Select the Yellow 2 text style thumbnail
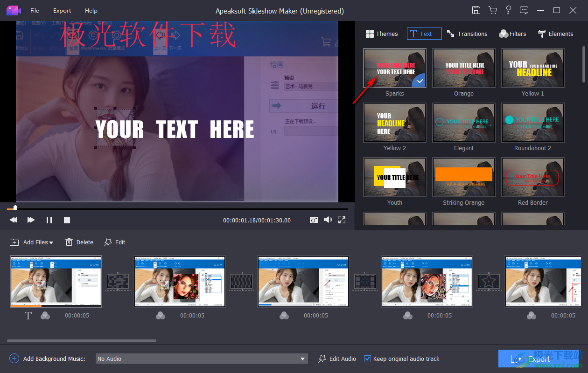The height and width of the screenshot is (373, 588). point(395,123)
